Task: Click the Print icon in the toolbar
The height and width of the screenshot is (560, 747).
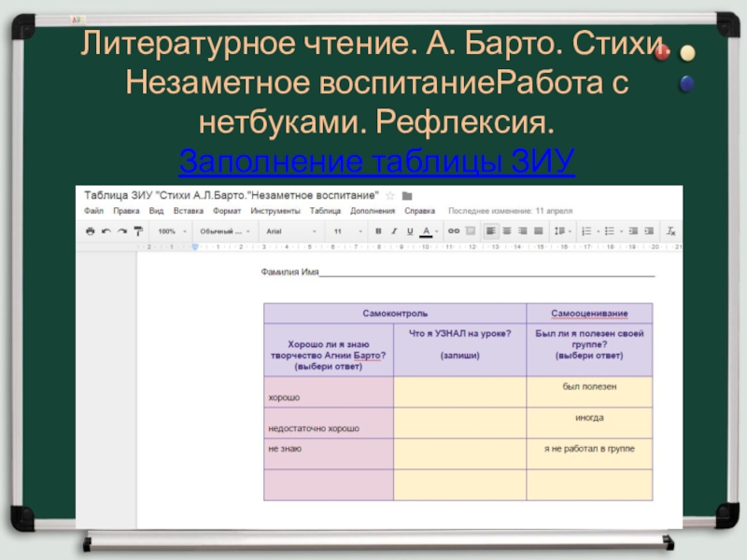Action: point(90,231)
